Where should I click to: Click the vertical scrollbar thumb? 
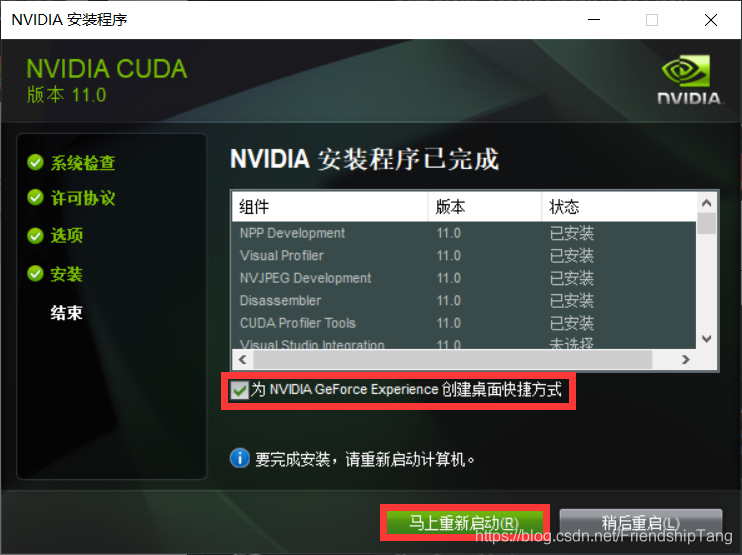(x=707, y=223)
